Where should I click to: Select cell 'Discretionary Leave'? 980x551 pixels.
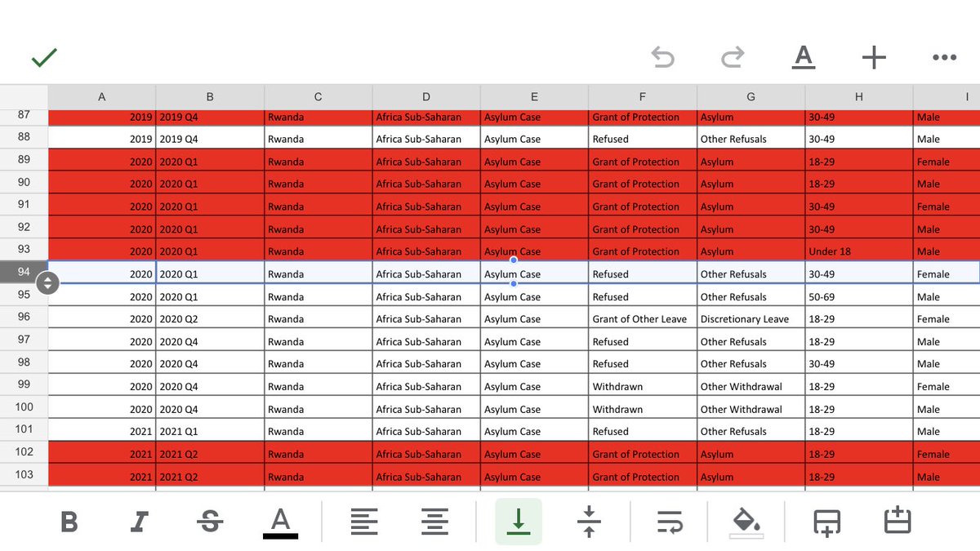point(751,318)
